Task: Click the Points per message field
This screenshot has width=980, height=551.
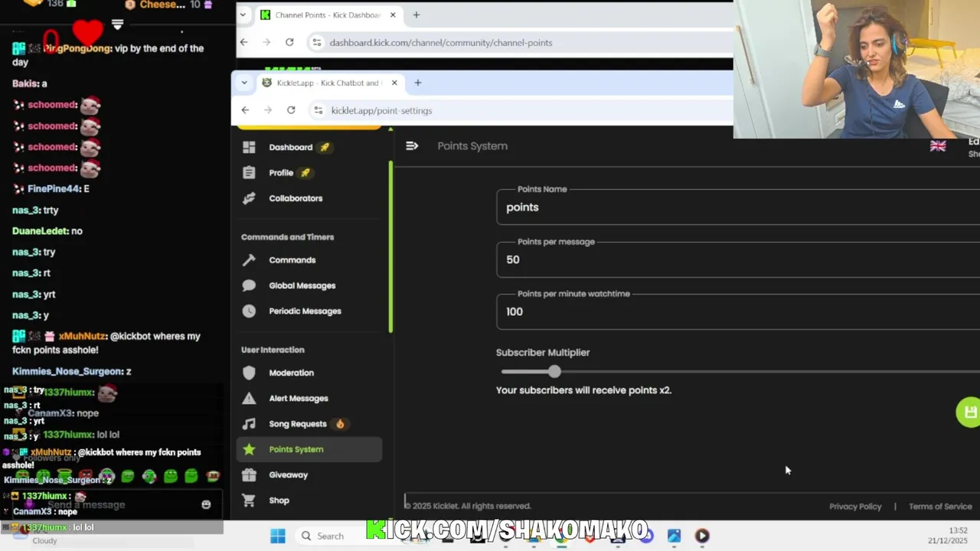Action: tap(738, 259)
